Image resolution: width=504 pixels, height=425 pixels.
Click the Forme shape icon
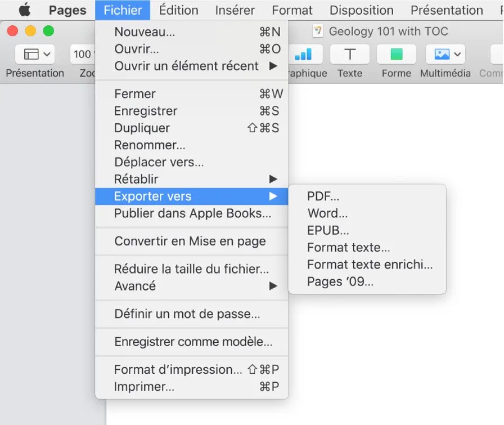tap(396, 55)
